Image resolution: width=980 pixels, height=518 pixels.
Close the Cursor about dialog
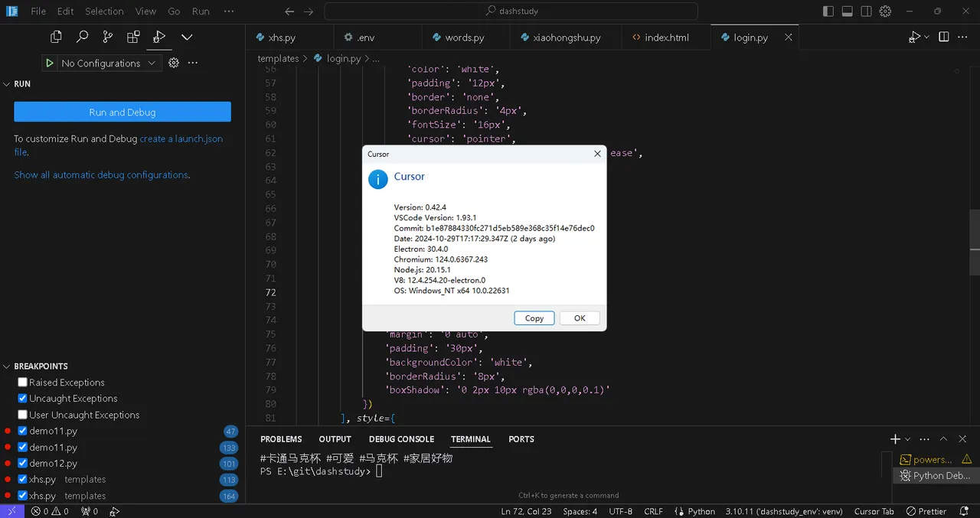click(x=597, y=154)
